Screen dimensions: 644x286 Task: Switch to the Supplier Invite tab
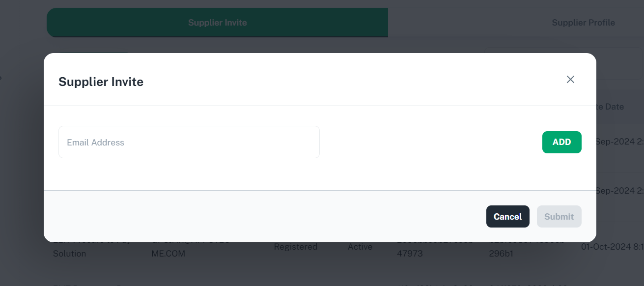(x=217, y=22)
